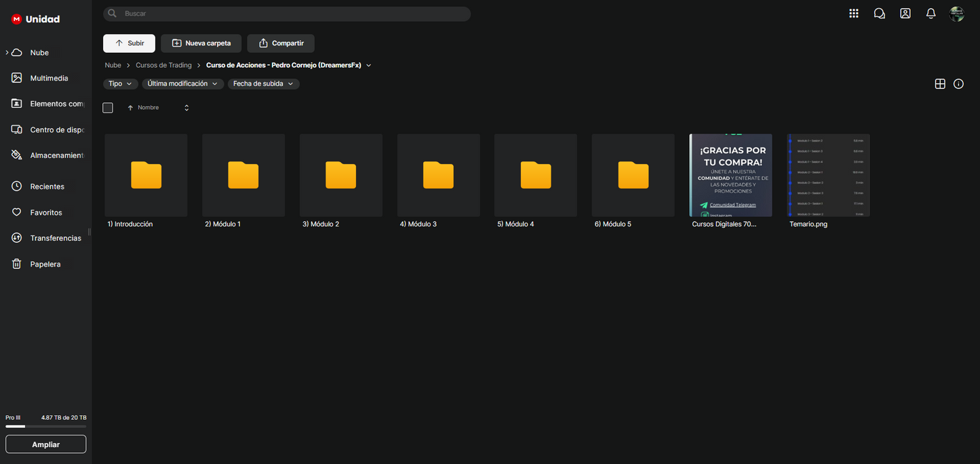Click the Buscar search field
This screenshot has height=464, width=980.
[292, 14]
